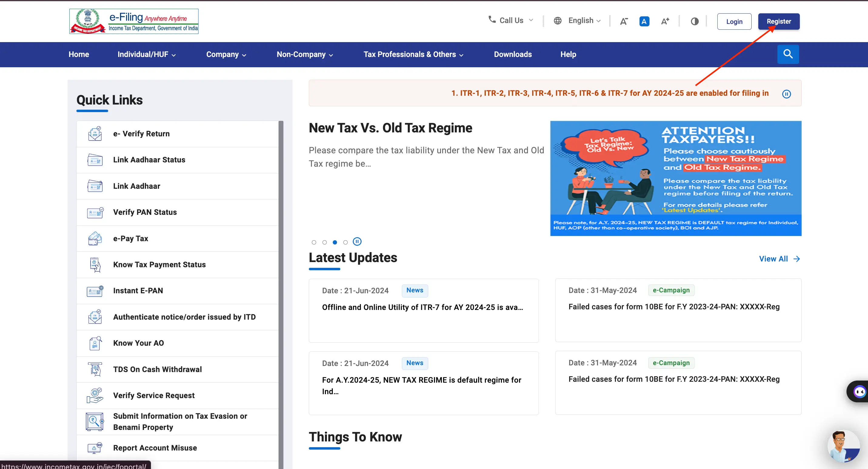Open the Report Account Misuse link
The height and width of the screenshot is (469, 868).
tap(178, 448)
